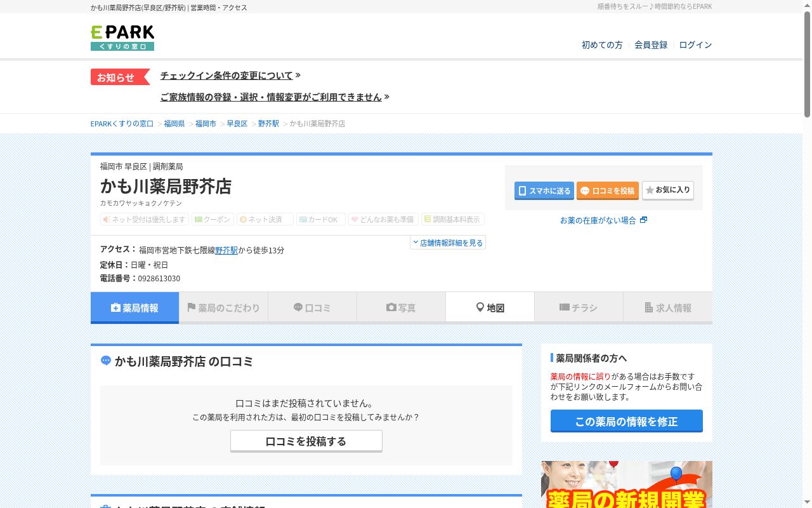Image resolution: width=812 pixels, height=508 pixels.
Task: Open the チラシ tab
Action: (579, 307)
